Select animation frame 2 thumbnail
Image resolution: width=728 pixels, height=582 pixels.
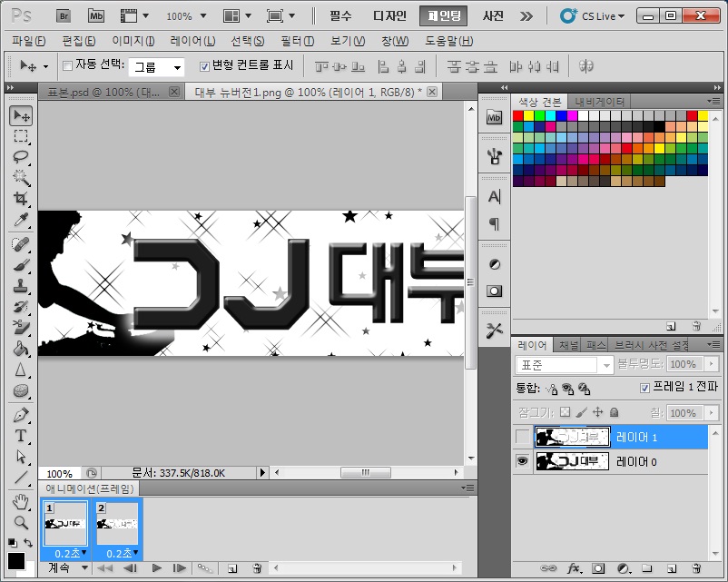(117, 524)
